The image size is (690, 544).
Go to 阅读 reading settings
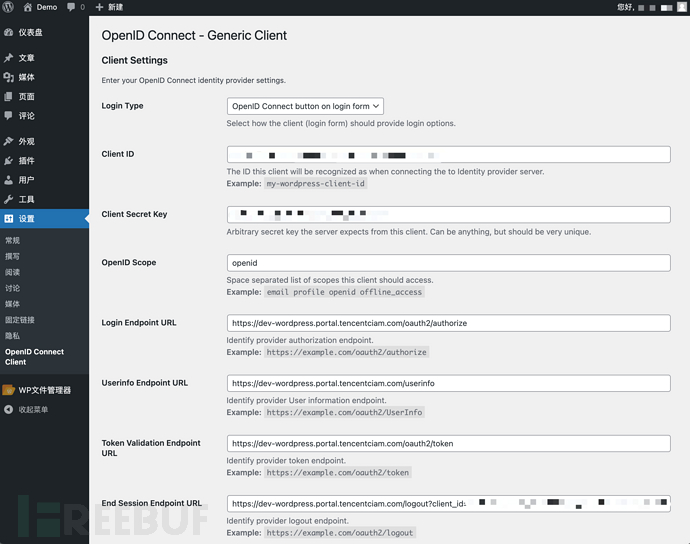click(x=12, y=272)
